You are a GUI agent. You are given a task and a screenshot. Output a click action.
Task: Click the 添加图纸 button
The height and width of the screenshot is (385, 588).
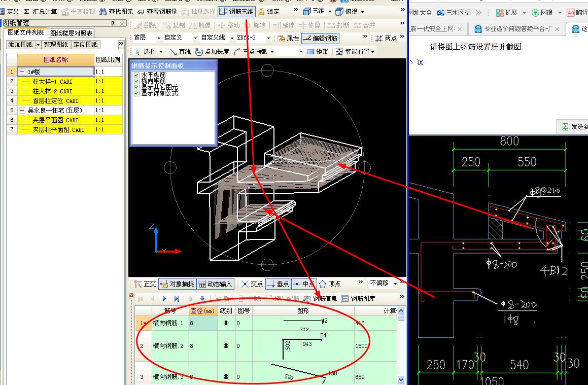(21, 45)
